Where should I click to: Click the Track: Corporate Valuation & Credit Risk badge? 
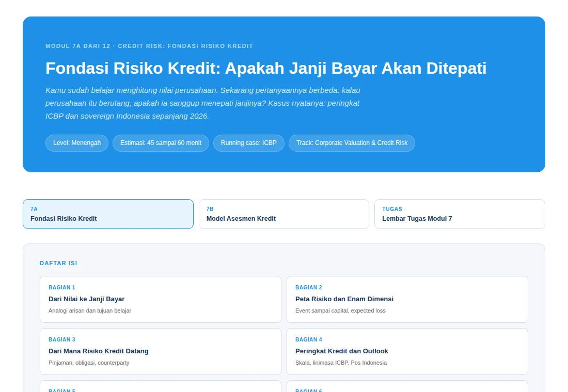point(352,143)
